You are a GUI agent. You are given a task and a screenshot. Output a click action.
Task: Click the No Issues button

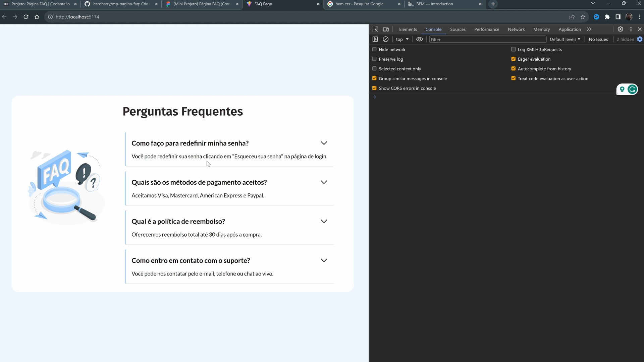(598, 39)
